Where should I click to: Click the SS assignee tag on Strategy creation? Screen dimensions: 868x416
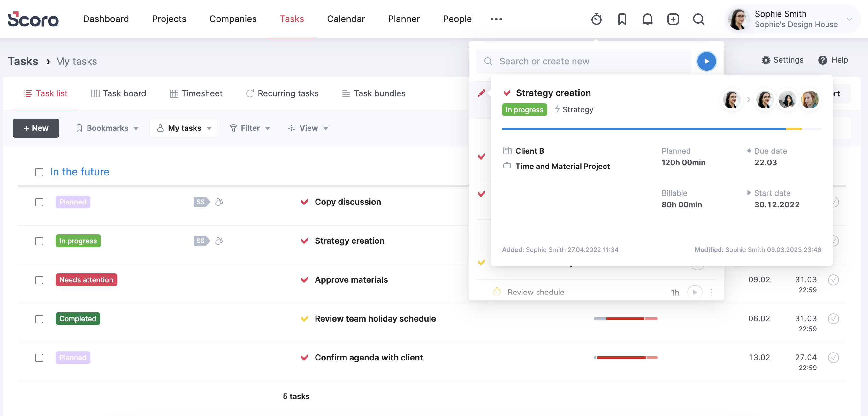point(201,241)
